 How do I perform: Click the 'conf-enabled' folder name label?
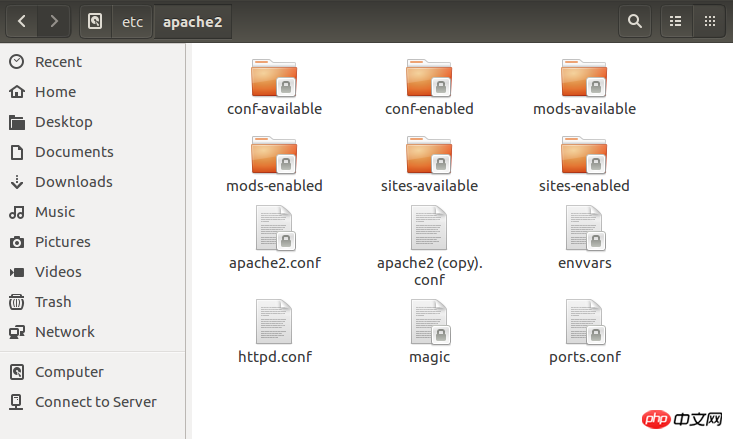[429, 109]
